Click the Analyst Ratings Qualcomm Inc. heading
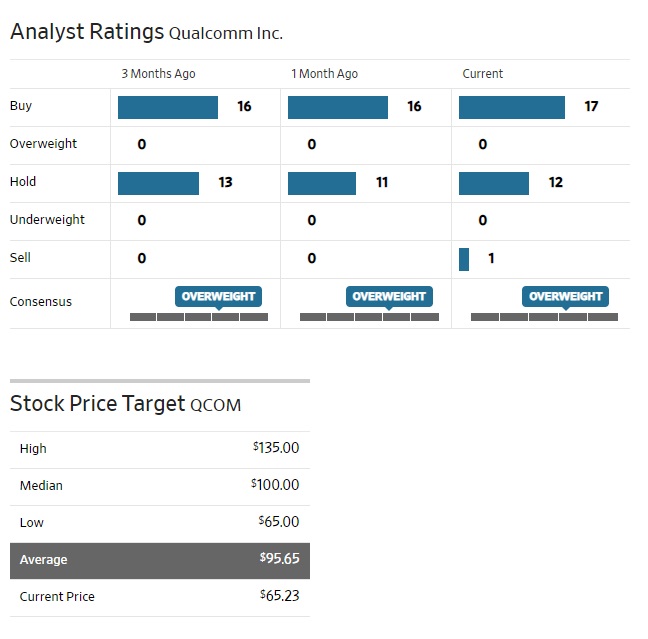 coord(146,32)
